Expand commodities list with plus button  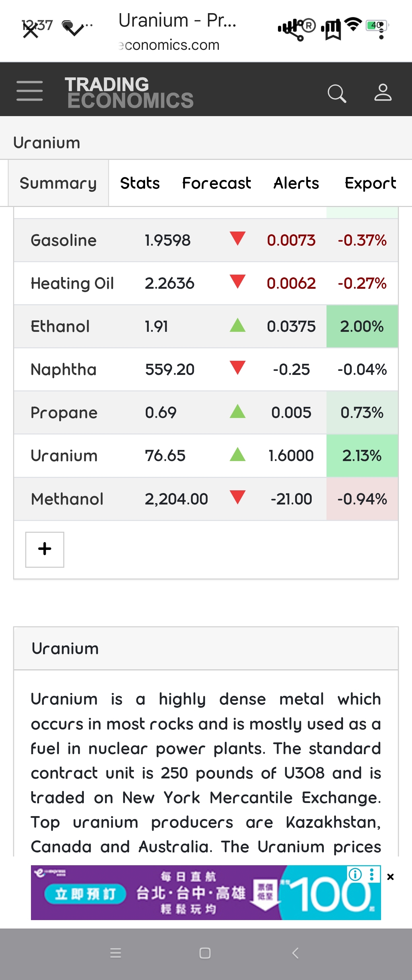point(44,549)
